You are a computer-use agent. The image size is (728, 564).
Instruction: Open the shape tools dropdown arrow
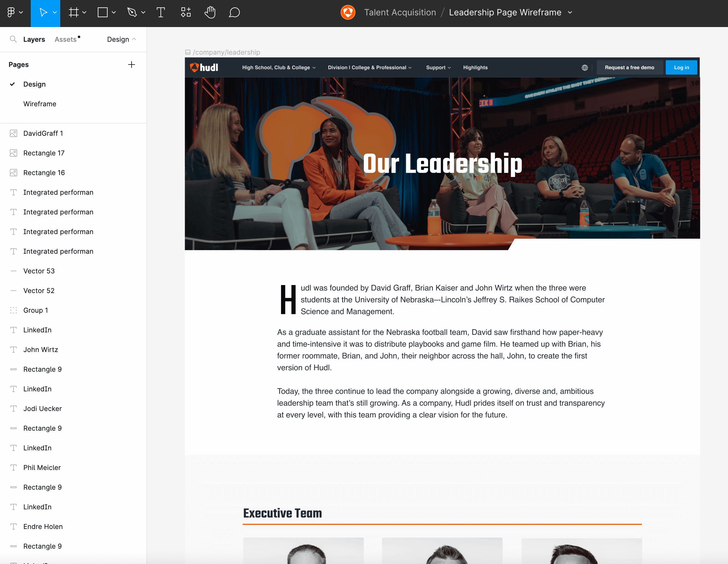click(x=114, y=13)
